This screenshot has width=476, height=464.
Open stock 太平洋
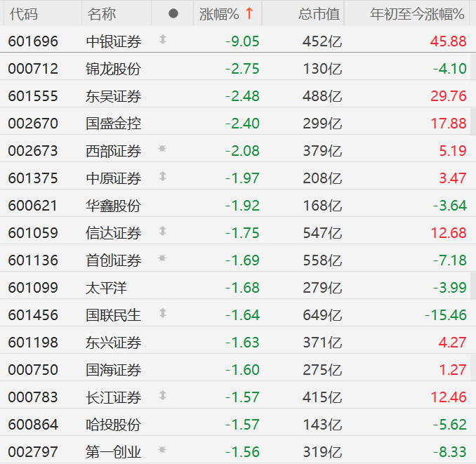coord(106,288)
